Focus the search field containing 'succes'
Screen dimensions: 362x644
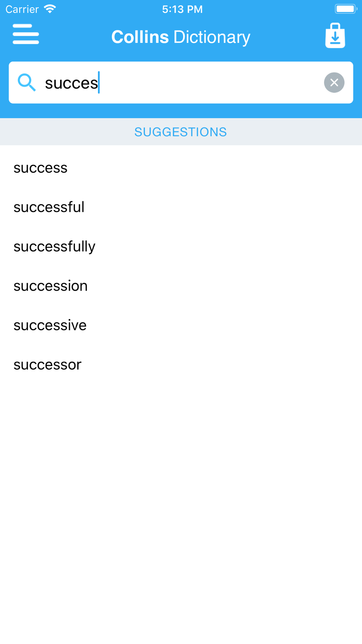point(181,83)
